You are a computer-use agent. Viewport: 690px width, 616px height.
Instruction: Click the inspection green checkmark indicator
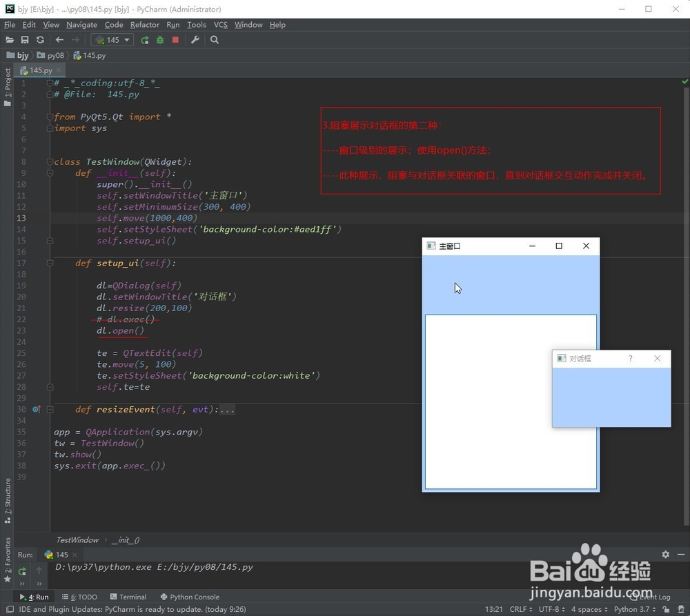tap(684, 81)
